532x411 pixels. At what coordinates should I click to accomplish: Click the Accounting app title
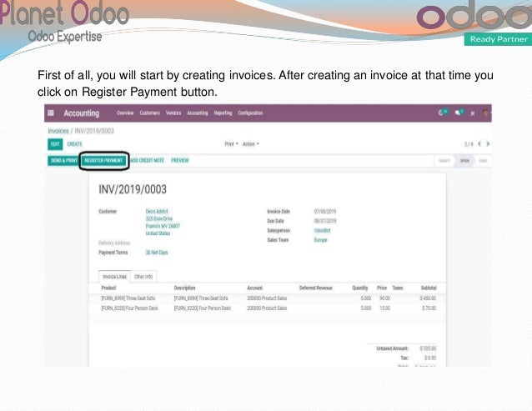pyautogui.click(x=82, y=113)
